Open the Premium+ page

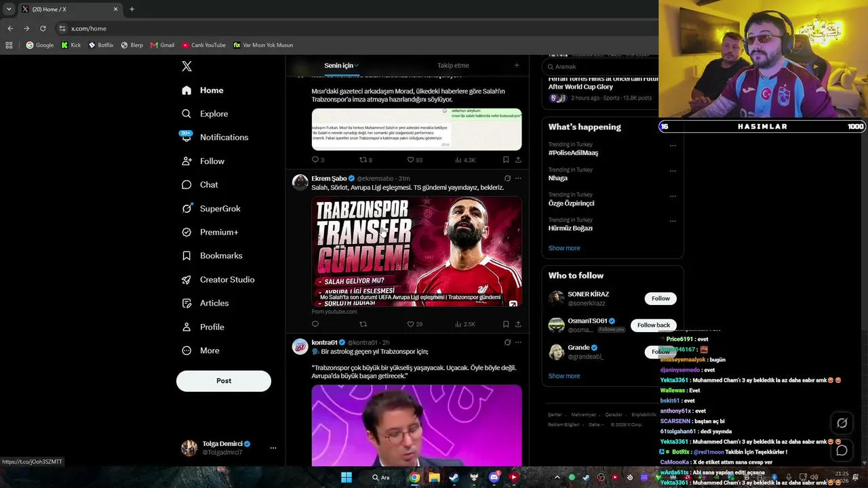point(210,232)
